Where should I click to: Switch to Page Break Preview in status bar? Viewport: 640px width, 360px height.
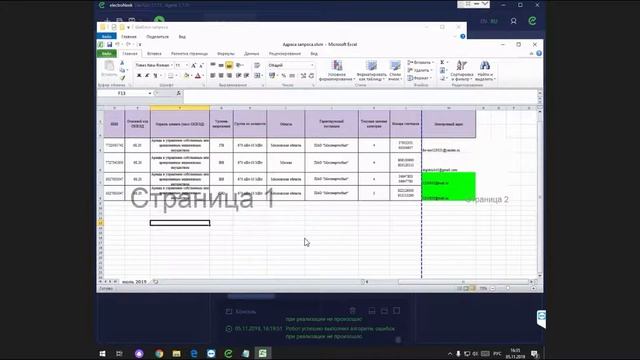(x=472, y=289)
